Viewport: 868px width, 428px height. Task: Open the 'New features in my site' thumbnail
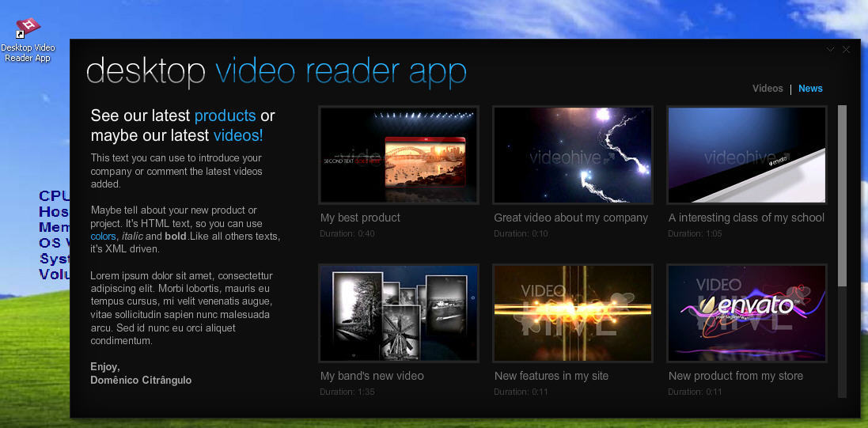572,313
